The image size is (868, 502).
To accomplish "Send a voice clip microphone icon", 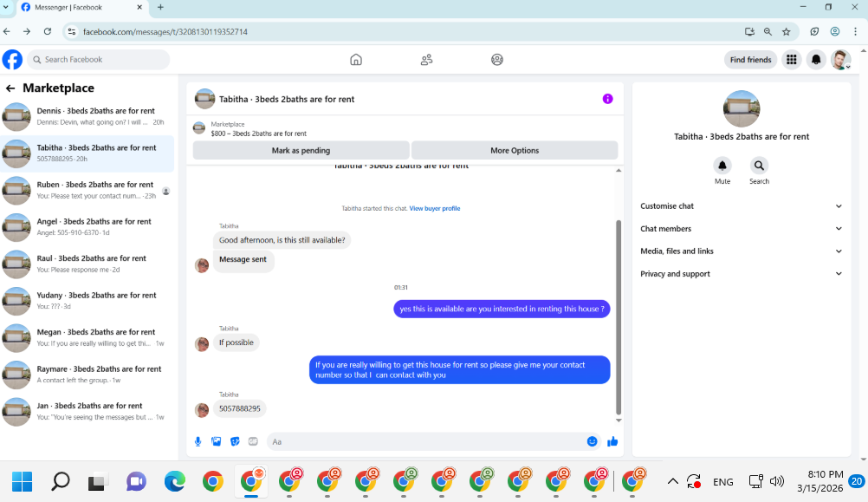I will click(198, 441).
